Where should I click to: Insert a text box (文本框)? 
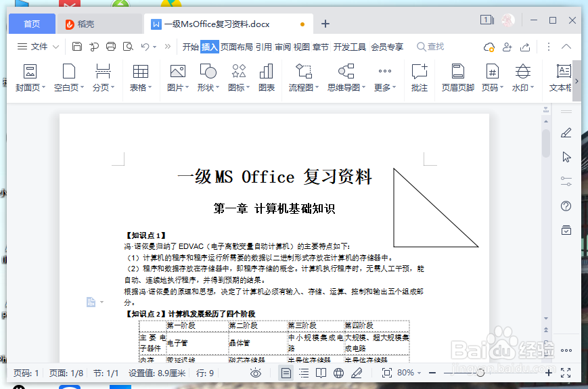pyautogui.click(x=561, y=78)
